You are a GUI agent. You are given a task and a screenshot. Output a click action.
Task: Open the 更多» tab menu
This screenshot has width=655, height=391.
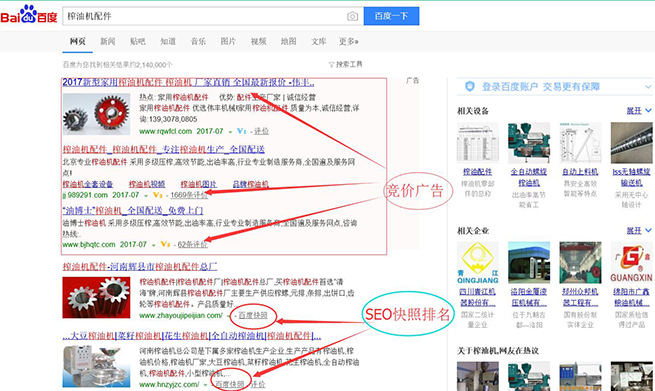pyautogui.click(x=348, y=41)
